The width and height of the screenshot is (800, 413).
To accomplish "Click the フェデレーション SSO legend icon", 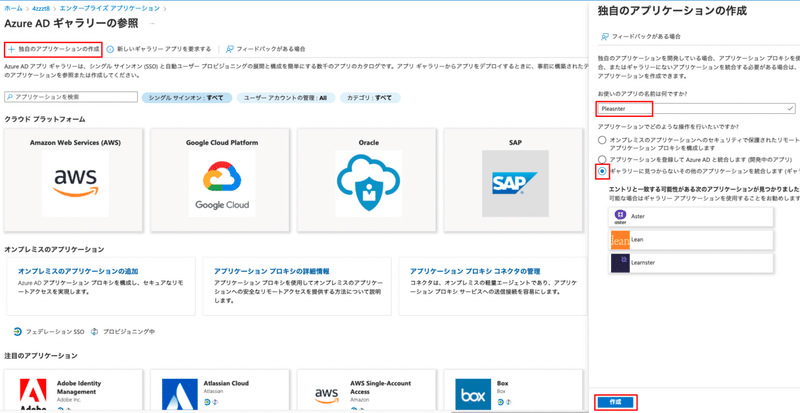I will point(17,331).
